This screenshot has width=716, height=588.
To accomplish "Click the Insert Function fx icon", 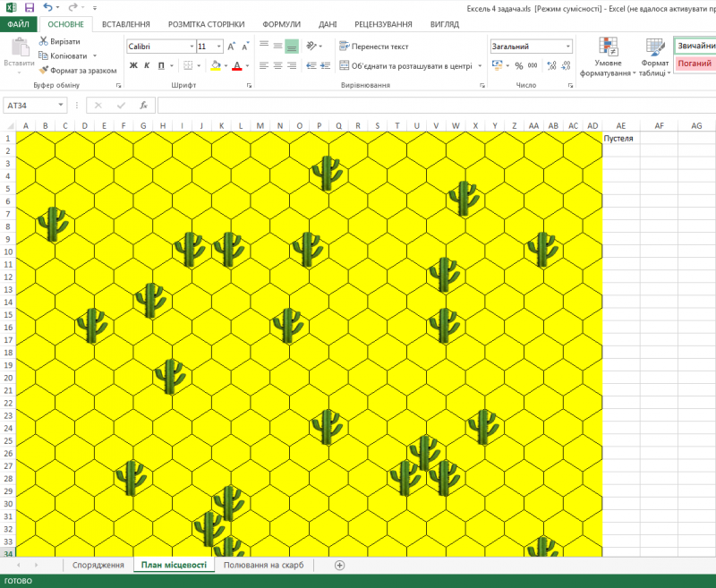I will [x=142, y=106].
